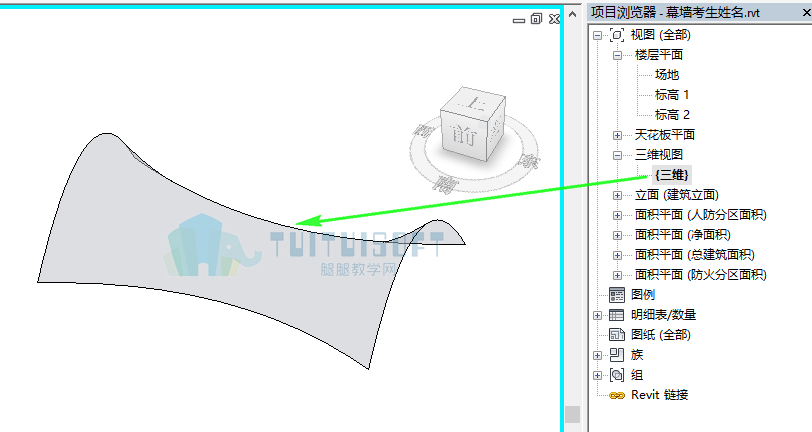Image resolution: width=812 pixels, height=432 pixels.
Task: Collapse the 楼层平面 branch
Action: 617,55
